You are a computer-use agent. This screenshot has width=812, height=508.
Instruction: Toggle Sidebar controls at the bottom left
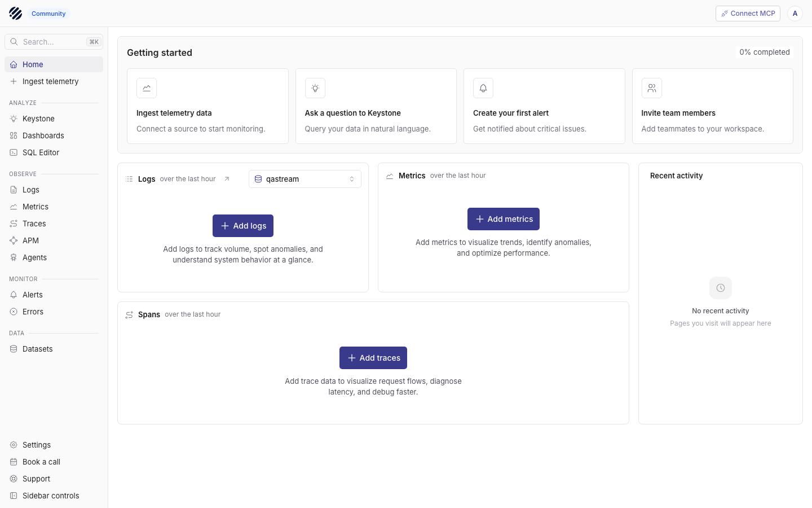pyautogui.click(x=54, y=496)
